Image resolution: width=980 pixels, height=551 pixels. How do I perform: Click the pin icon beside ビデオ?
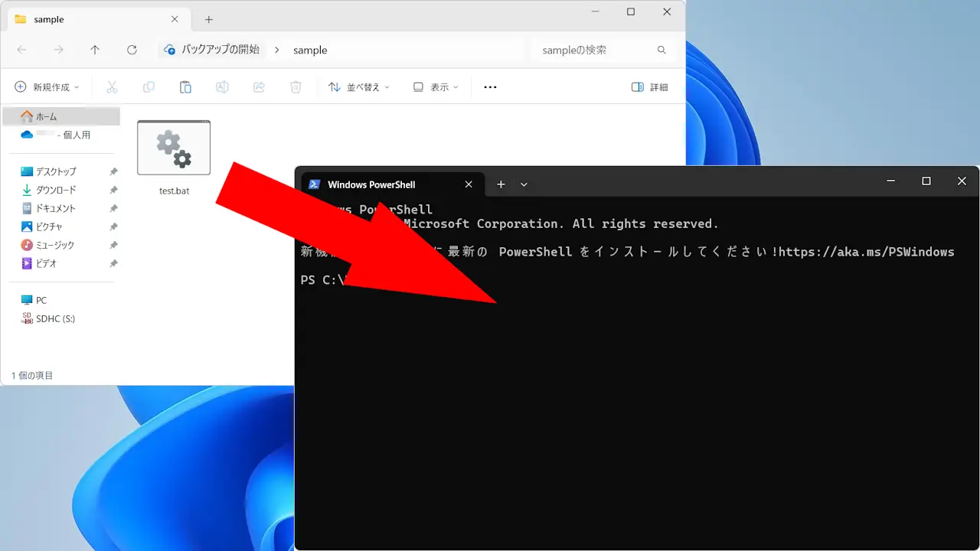point(113,263)
